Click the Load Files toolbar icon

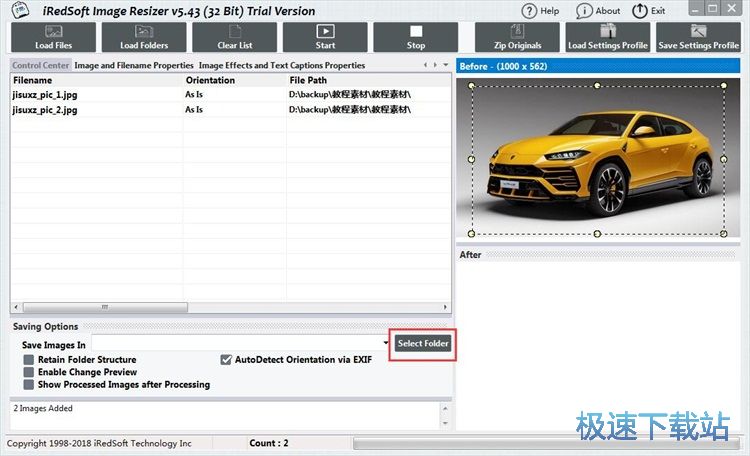[x=53, y=37]
